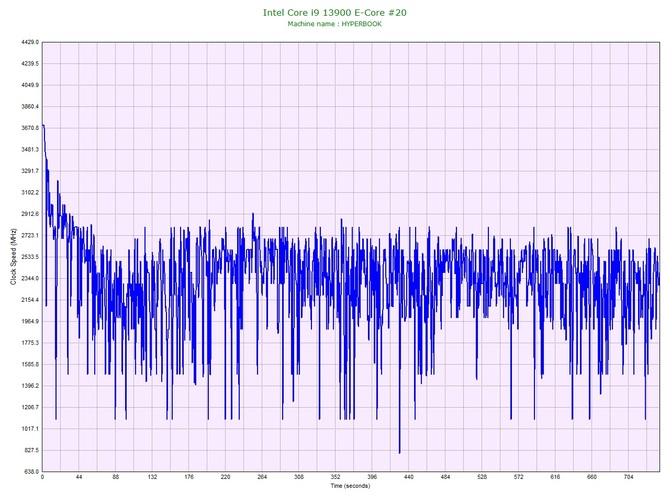670x503 pixels.
Task: Click the '4429.0' y-axis value
Action: click(30, 42)
